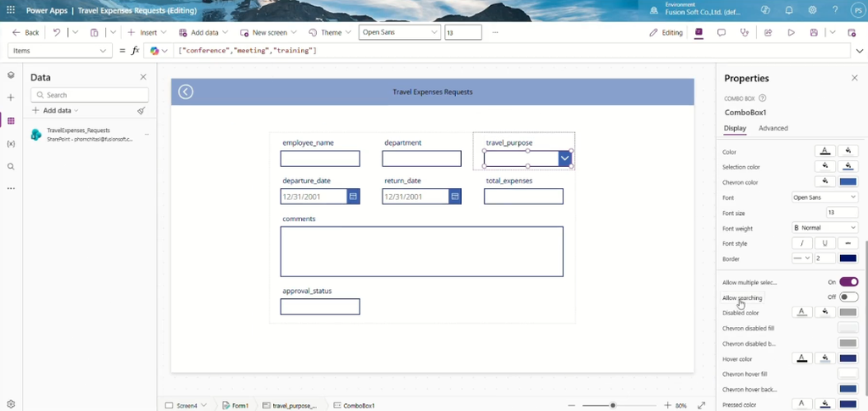This screenshot has height=411, width=868.
Task: Open the return_date calendar icon
Action: coord(455,197)
